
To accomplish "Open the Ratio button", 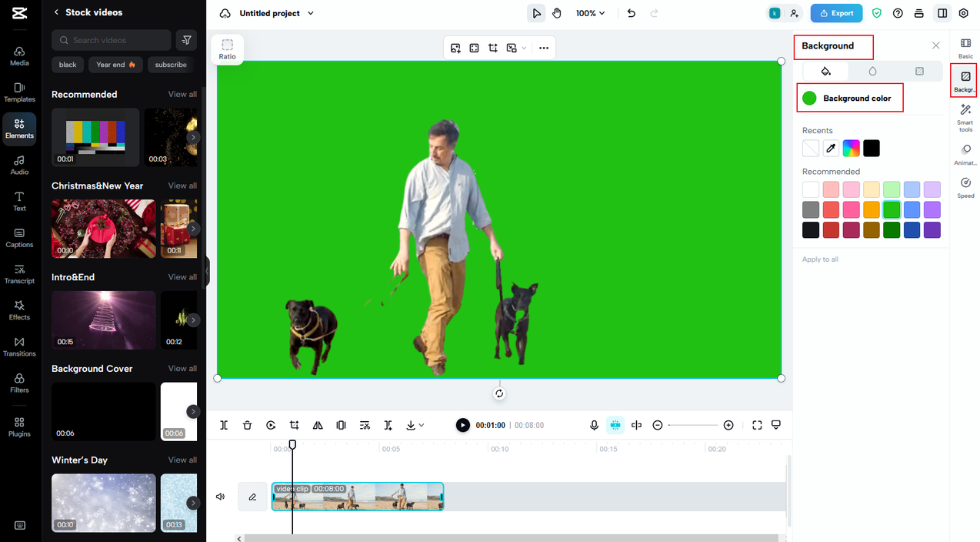I will click(x=227, y=49).
